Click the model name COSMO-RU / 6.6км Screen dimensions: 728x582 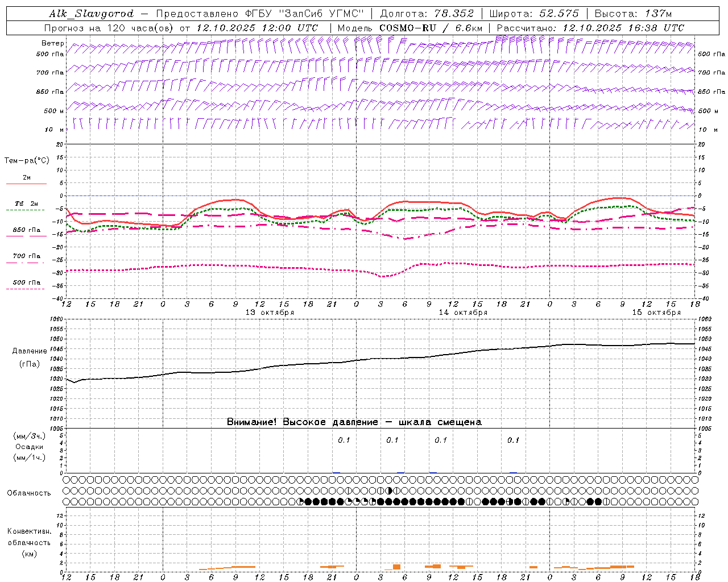pyautogui.click(x=431, y=27)
